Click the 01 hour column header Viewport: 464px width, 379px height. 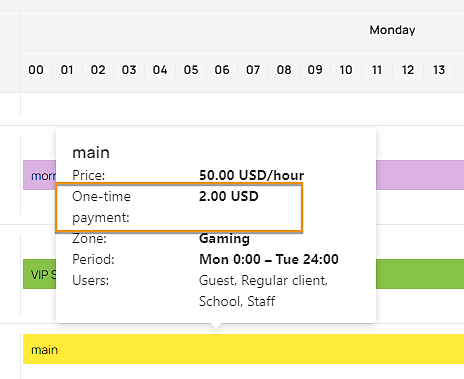[67, 70]
